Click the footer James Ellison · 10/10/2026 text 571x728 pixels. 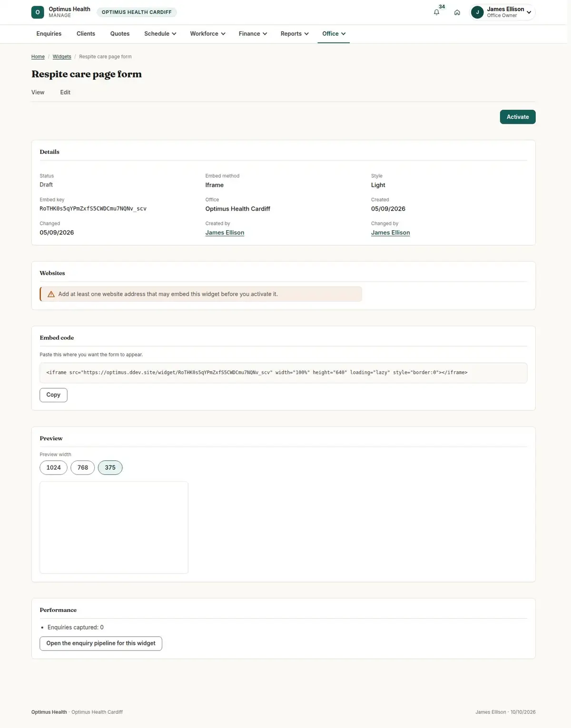(505, 712)
